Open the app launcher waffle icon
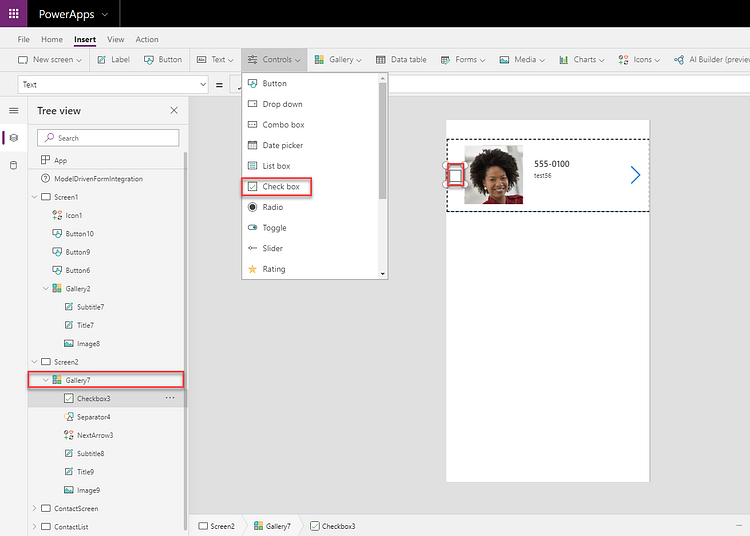 coord(13,13)
